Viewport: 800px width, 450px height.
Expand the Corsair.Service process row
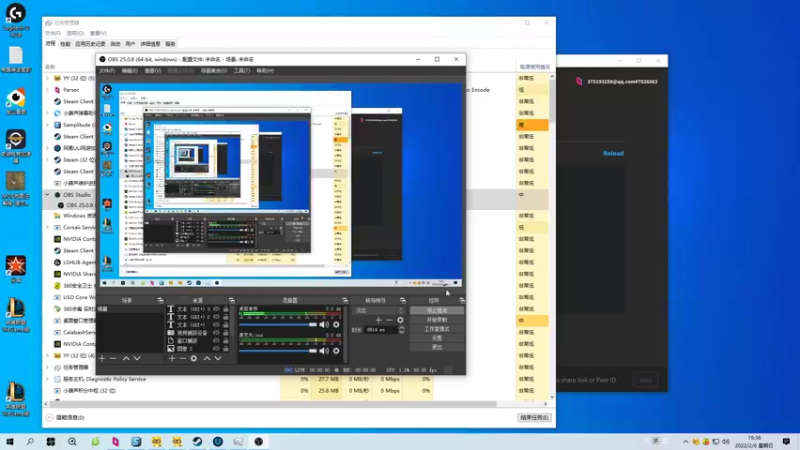(48, 227)
